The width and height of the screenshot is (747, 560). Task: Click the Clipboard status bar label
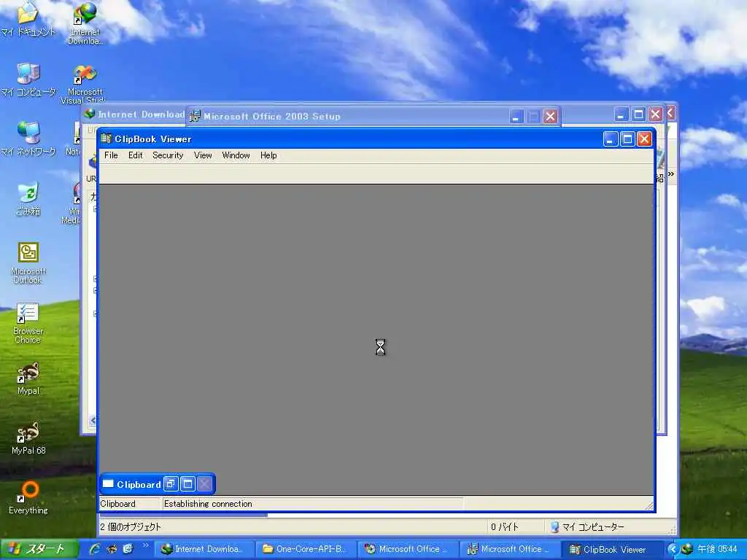click(117, 504)
